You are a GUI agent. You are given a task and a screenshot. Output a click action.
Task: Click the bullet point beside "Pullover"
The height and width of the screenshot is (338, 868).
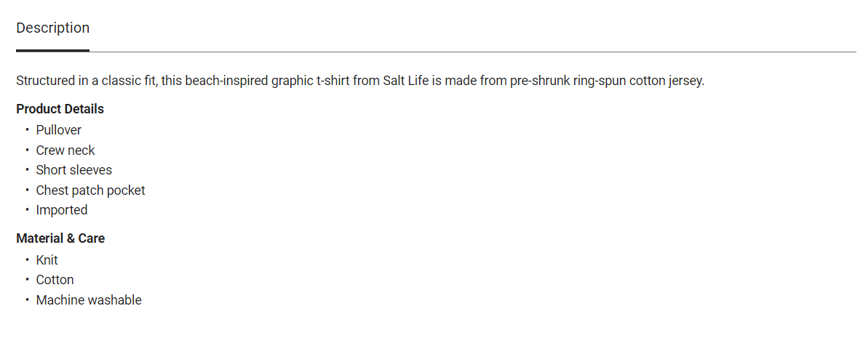coord(27,130)
